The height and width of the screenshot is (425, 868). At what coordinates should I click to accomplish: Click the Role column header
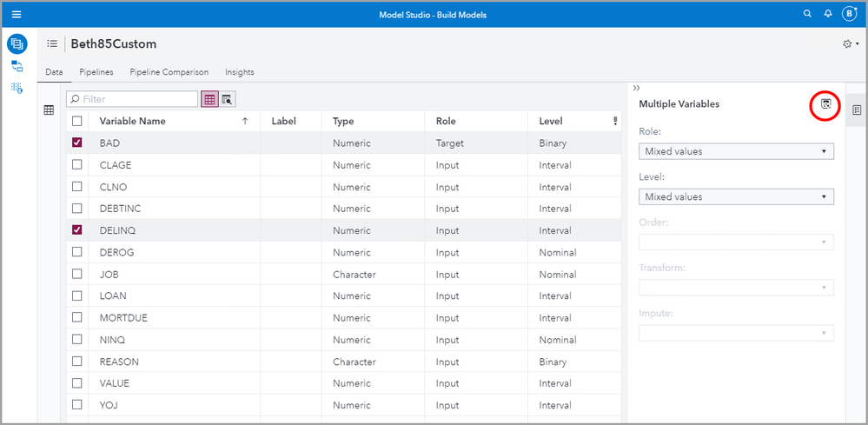pyautogui.click(x=446, y=122)
